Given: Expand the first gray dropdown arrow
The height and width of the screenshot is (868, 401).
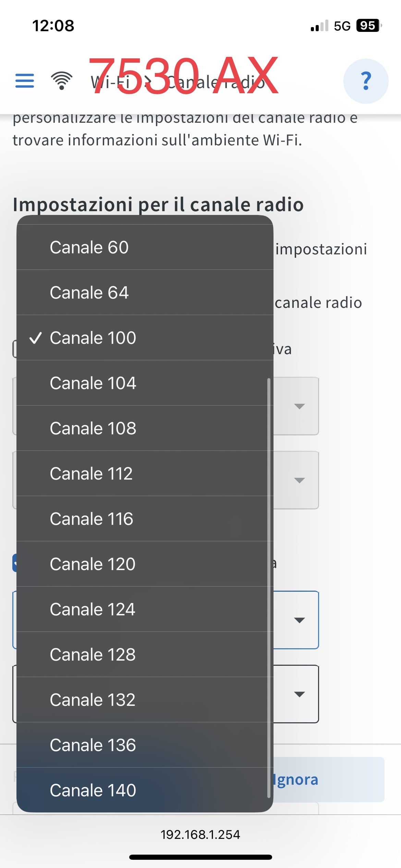Looking at the screenshot, I should pos(300,406).
